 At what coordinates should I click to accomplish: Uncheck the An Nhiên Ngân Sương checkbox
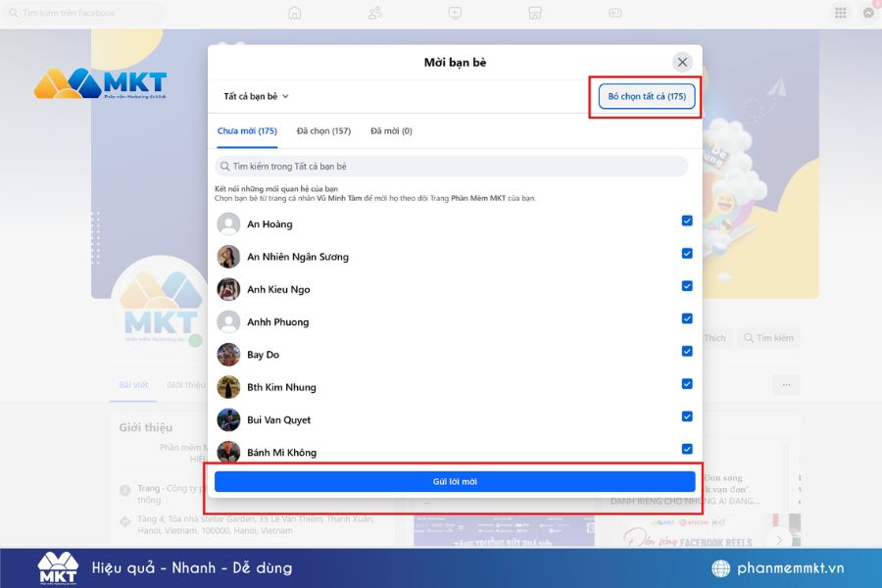click(x=687, y=253)
